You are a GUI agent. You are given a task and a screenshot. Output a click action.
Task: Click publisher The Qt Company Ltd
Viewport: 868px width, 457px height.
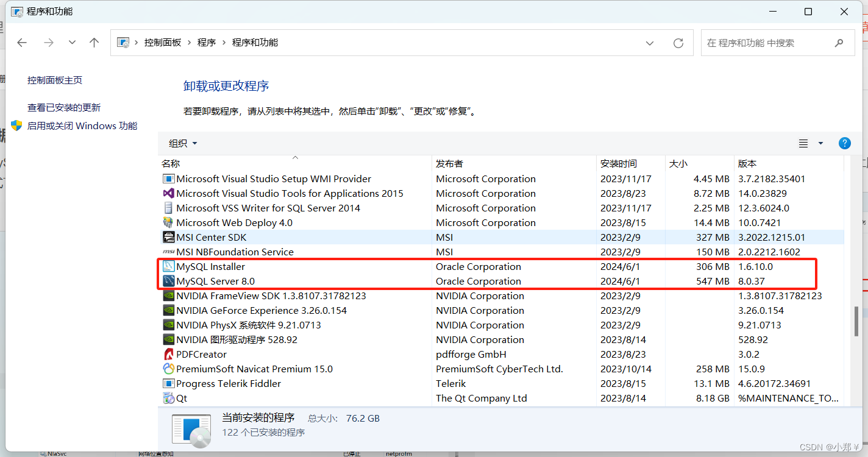(x=482, y=398)
